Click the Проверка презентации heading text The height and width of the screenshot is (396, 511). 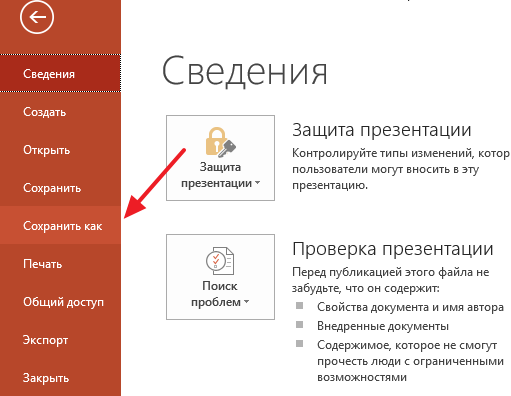coord(393,249)
